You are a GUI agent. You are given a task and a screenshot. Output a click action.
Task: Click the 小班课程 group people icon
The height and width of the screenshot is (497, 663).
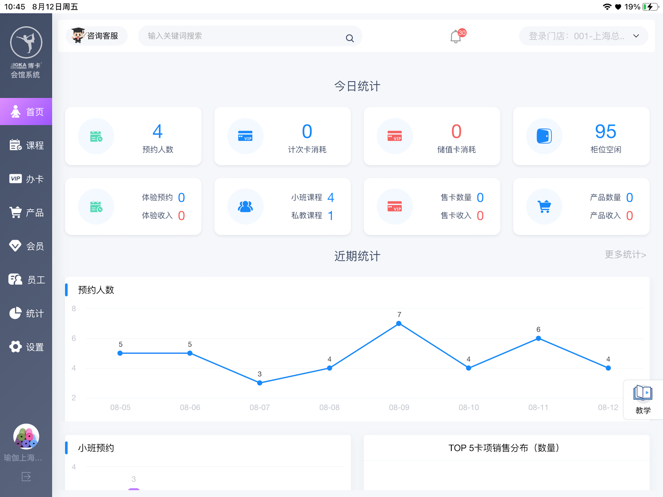click(x=245, y=206)
